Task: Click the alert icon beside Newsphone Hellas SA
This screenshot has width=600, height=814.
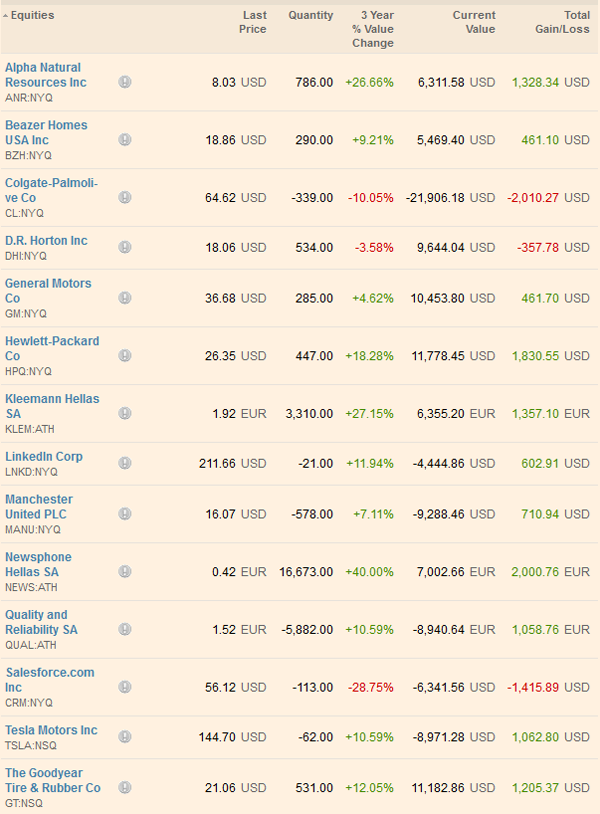Action: (x=125, y=572)
